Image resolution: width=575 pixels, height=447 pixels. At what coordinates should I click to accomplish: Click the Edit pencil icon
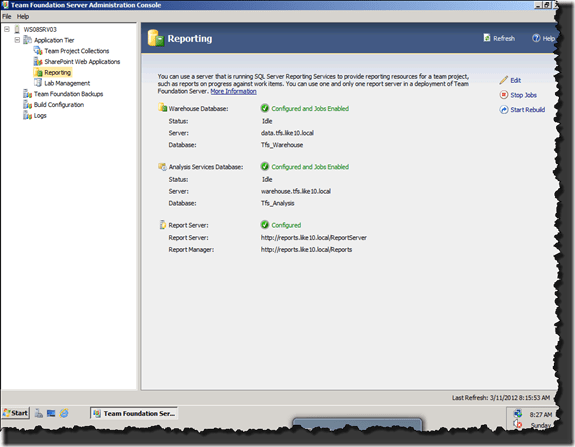(x=504, y=80)
